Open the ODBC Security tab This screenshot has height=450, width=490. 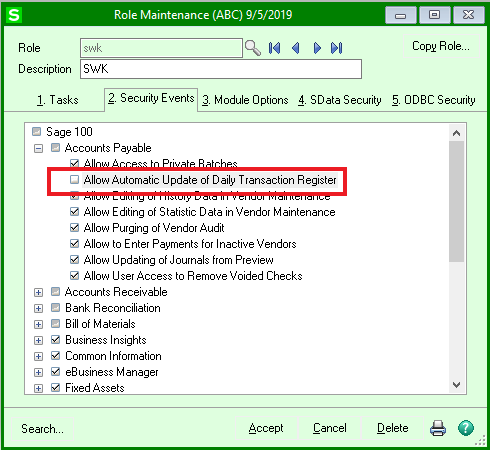point(434,100)
